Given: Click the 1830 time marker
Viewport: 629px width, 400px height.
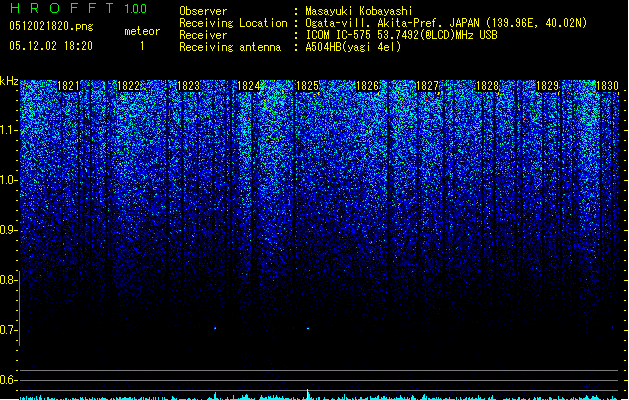Looking at the screenshot, I should 607,85.
